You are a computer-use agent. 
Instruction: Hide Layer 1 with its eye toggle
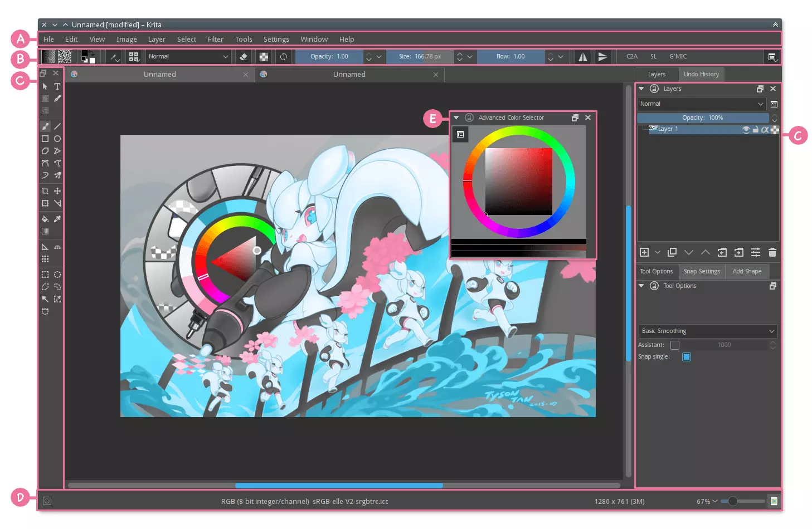pyautogui.click(x=746, y=129)
